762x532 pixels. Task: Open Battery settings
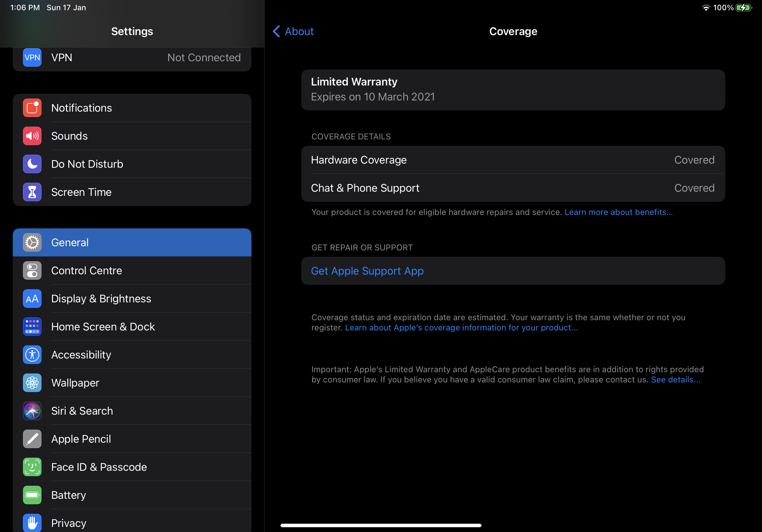[132, 495]
